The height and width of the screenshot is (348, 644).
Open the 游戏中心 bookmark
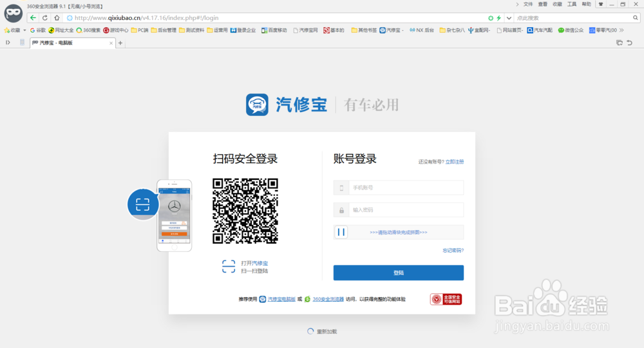pyautogui.click(x=116, y=30)
